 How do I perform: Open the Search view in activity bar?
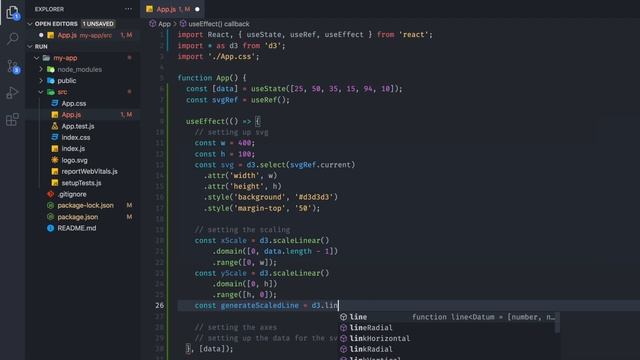tap(13, 39)
